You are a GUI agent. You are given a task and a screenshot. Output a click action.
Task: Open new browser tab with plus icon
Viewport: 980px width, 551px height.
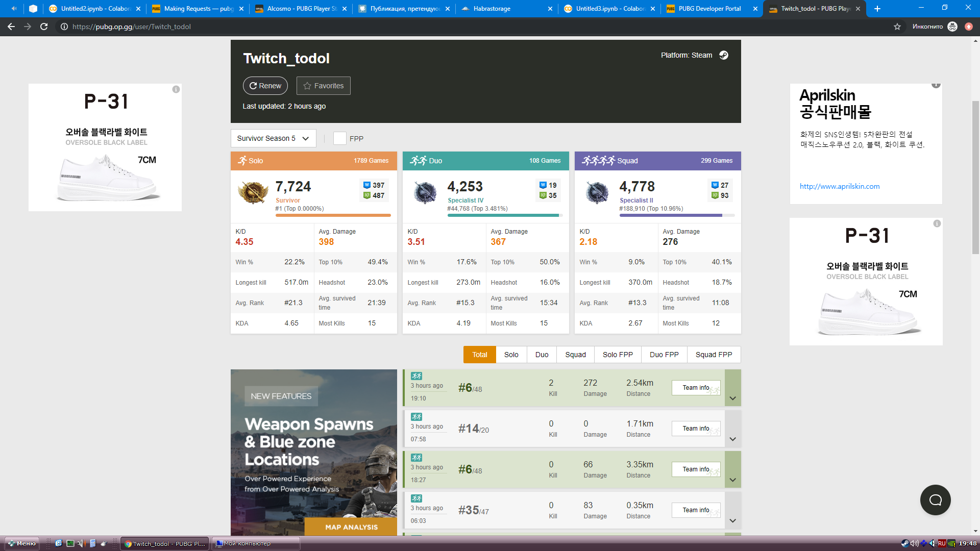(x=877, y=9)
